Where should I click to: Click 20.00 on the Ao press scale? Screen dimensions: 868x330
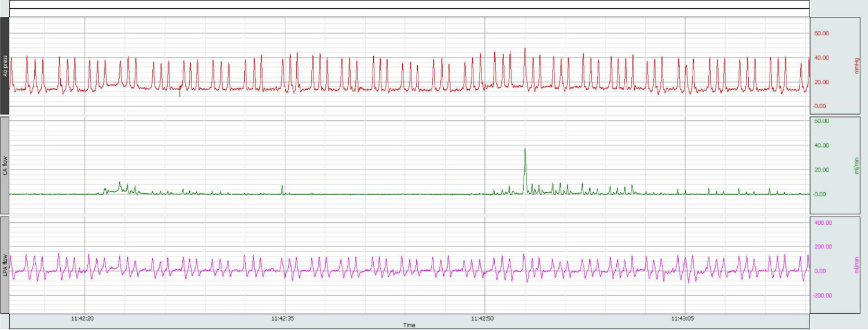click(x=822, y=82)
